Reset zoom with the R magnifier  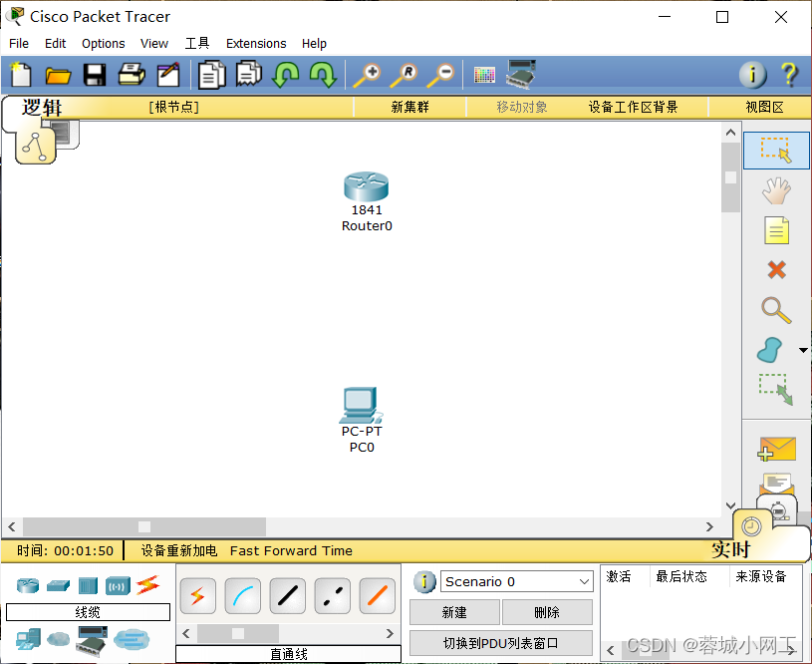[x=404, y=76]
